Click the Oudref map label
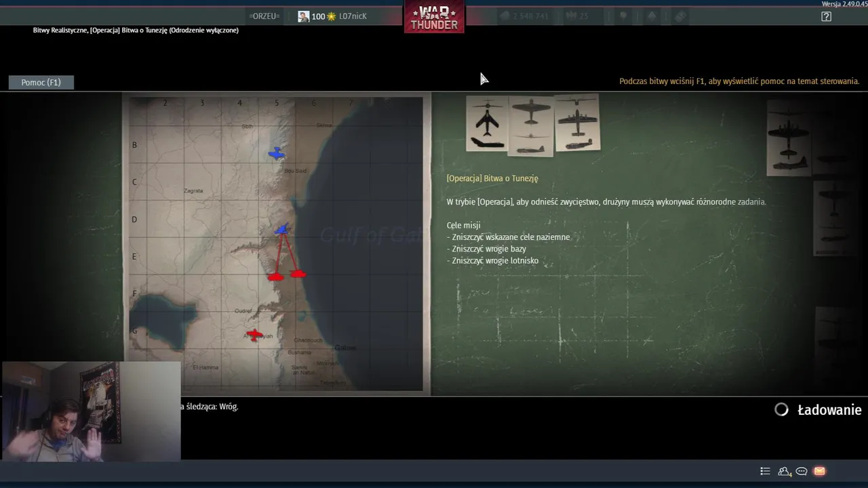Screen dimensions: 868x488 tap(243, 310)
